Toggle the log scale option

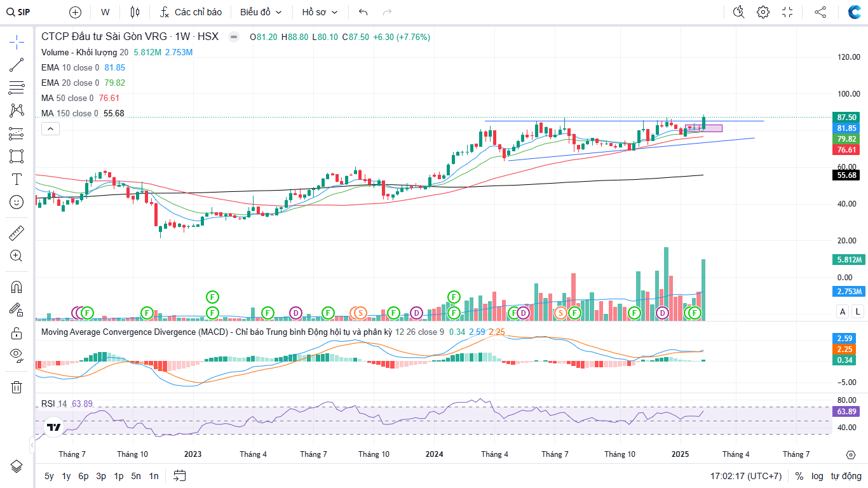coord(817,476)
